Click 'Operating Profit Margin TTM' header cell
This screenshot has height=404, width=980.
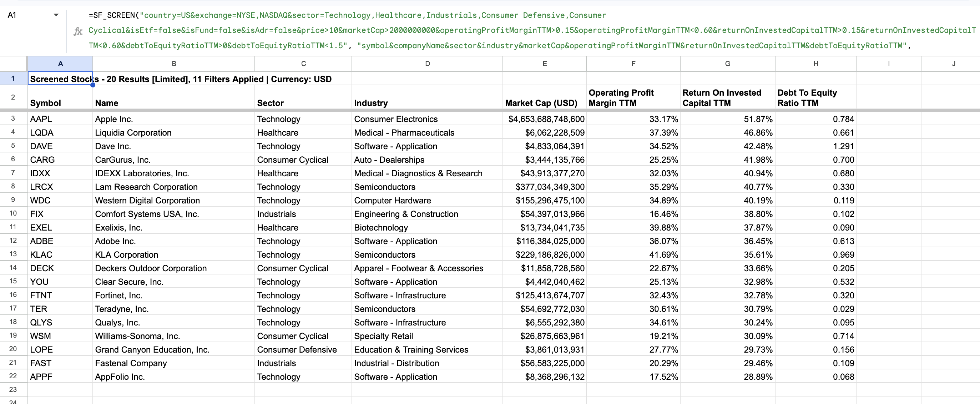point(633,97)
